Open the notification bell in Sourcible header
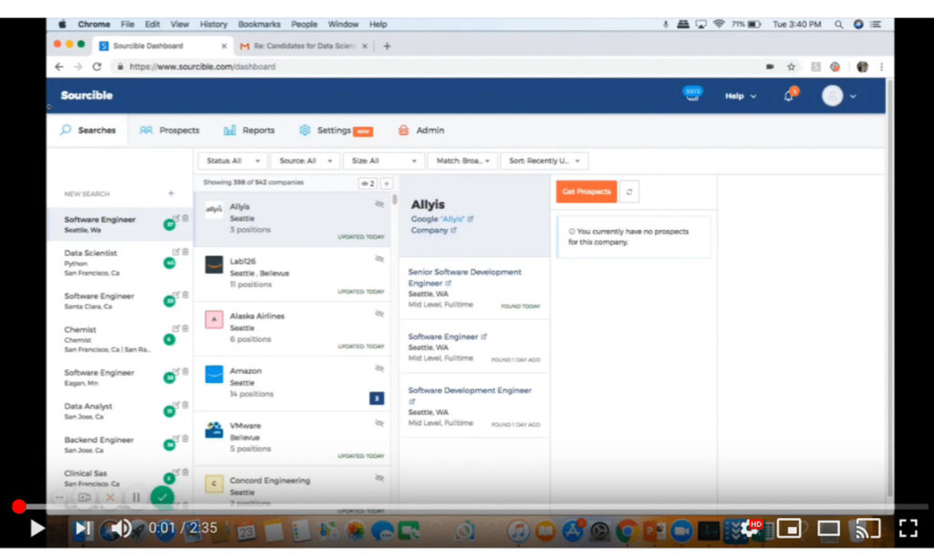This screenshot has width=934, height=560. tap(789, 96)
